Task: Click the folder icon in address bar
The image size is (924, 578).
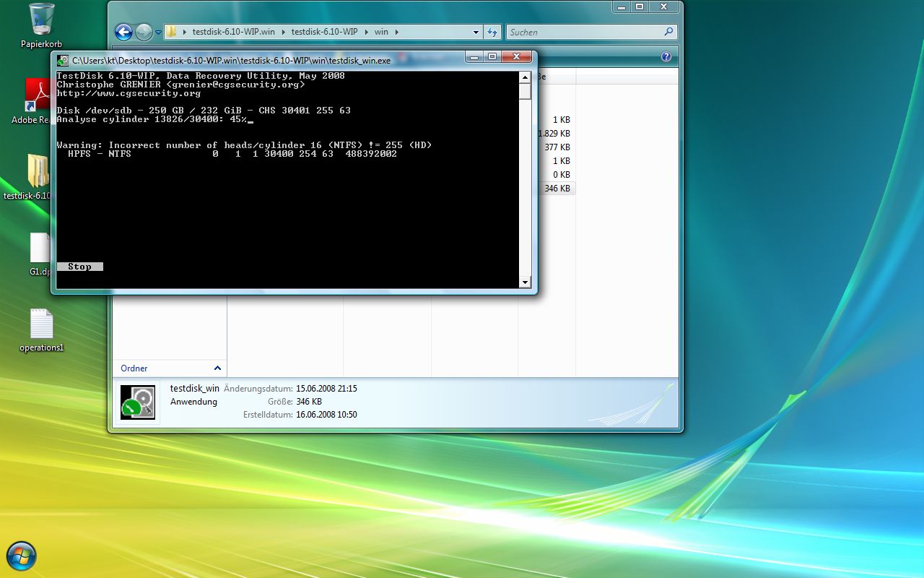Action: (x=171, y=32)
